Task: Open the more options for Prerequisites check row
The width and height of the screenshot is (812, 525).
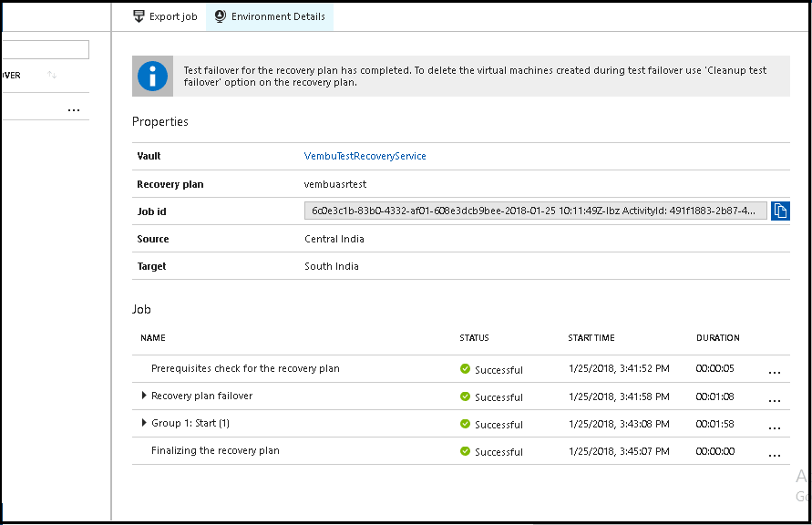Action: coord(775,372)
